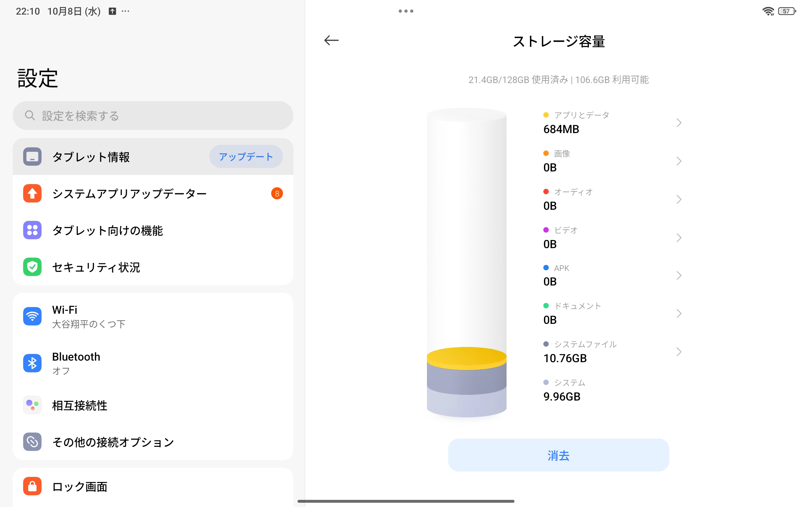Click the Wi-Fi settings icon

pyautogui.click(x=32, y=316)
